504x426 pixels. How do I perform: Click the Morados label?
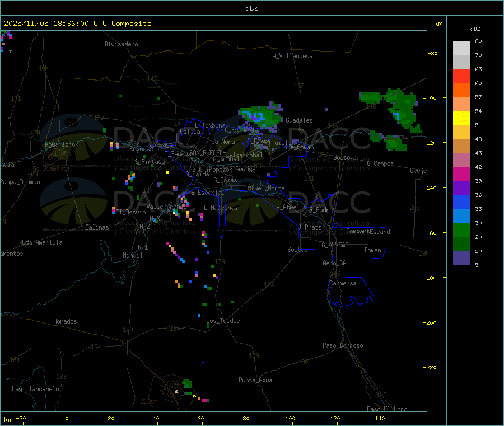[65, 321]
